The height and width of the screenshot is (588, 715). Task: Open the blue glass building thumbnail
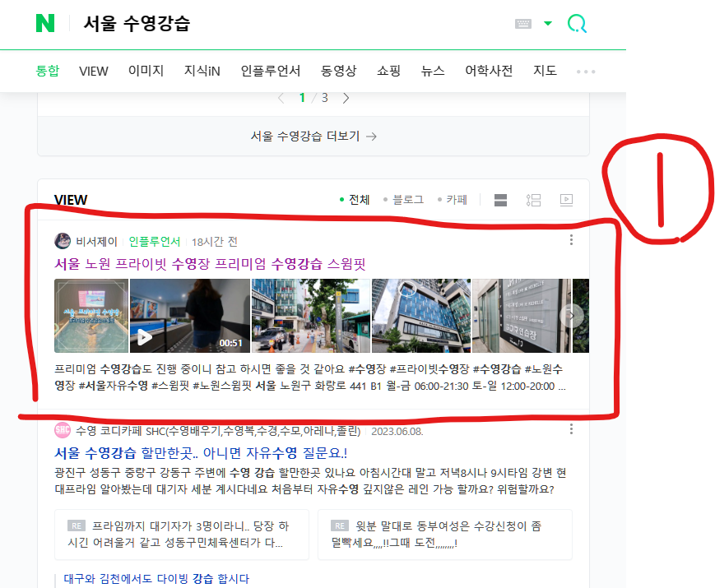click(421, 316)
